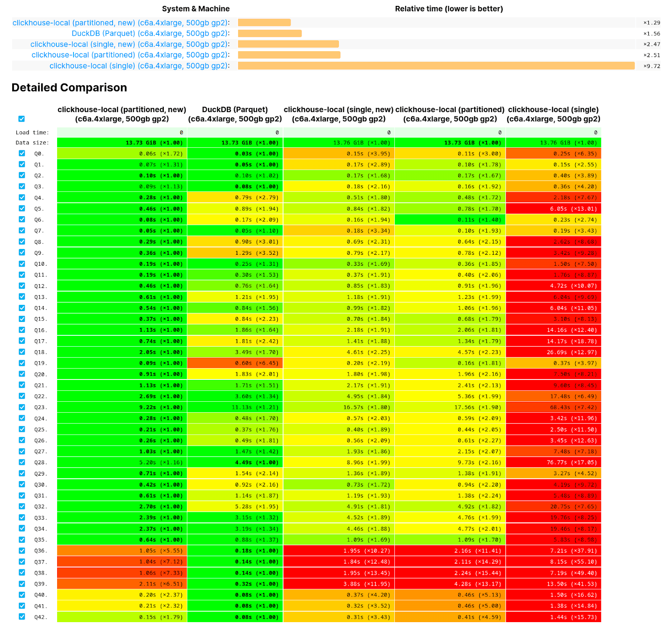The image size is (672, 628).
Task: Click cell 1.44s (×15.73) in Q42
Action: [554, 617]
